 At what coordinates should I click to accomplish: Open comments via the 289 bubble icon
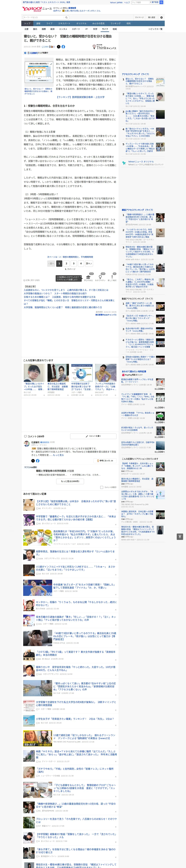coord(45,47)
